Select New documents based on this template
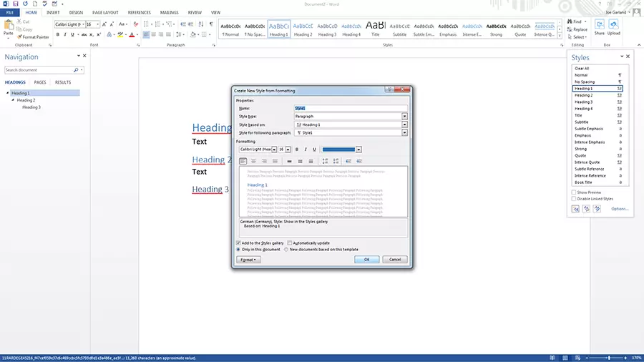 coord(287,250)
